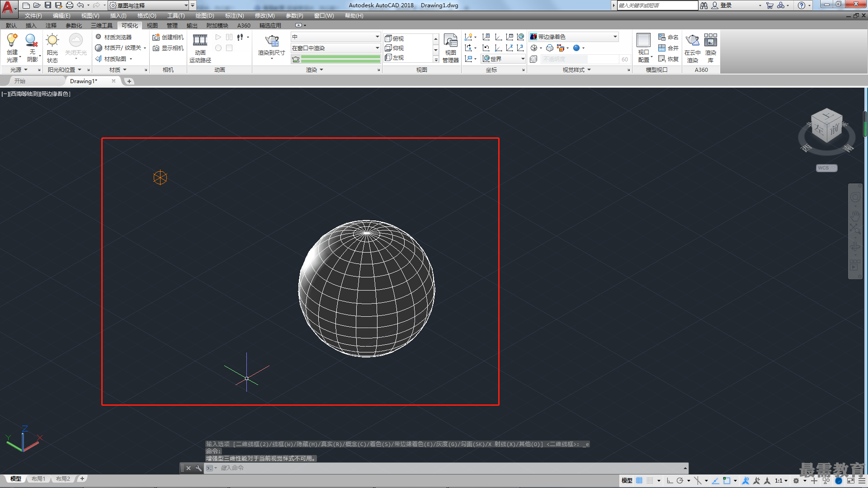Screen dimensions: 868x488
Task: Select the 仰视 bottom view
Action: point(394,48)
